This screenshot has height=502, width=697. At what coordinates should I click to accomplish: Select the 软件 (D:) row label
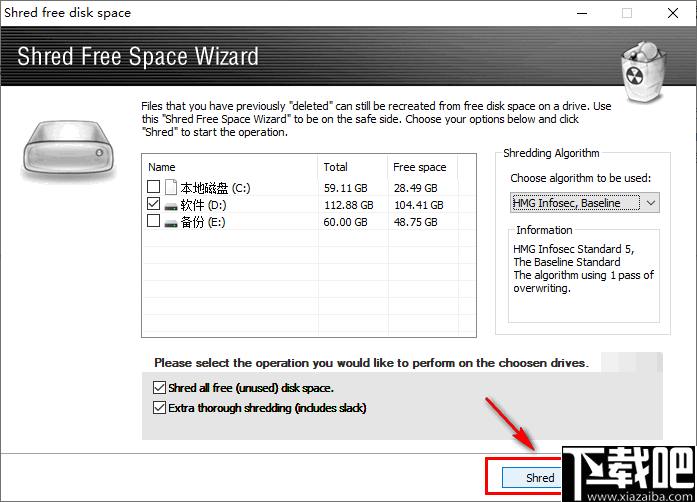point(204,205)
